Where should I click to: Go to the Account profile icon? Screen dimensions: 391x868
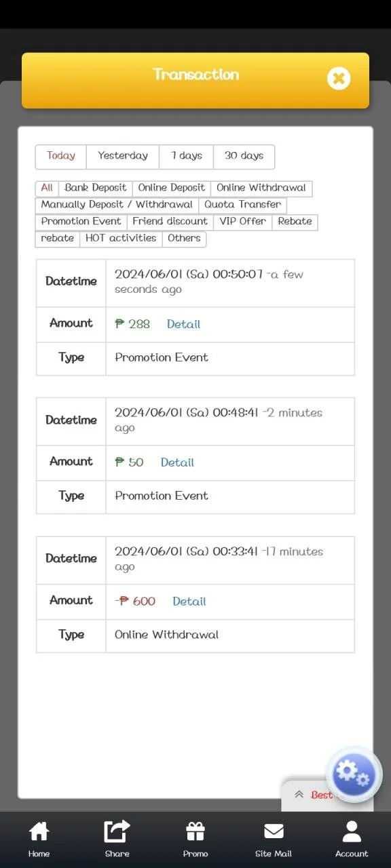point(352,831)
